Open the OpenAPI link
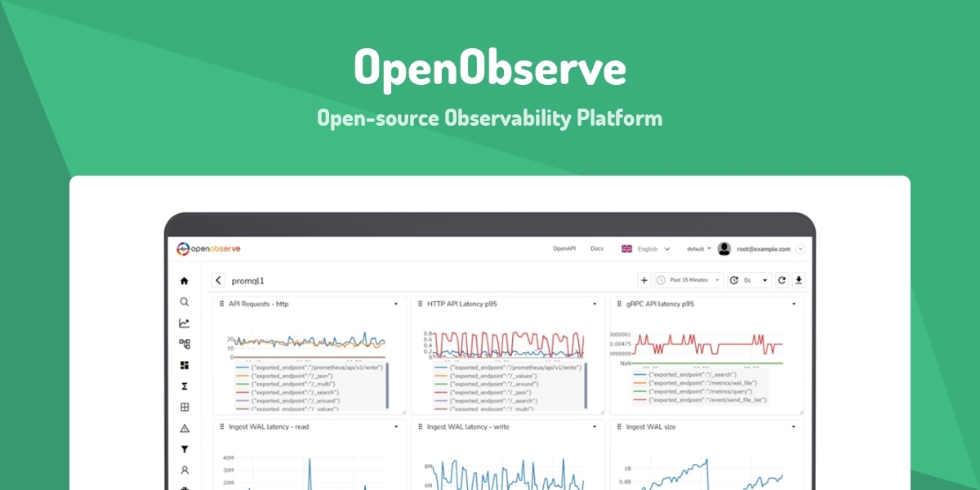This screenshot has height=490, width=980. (565, 248)
